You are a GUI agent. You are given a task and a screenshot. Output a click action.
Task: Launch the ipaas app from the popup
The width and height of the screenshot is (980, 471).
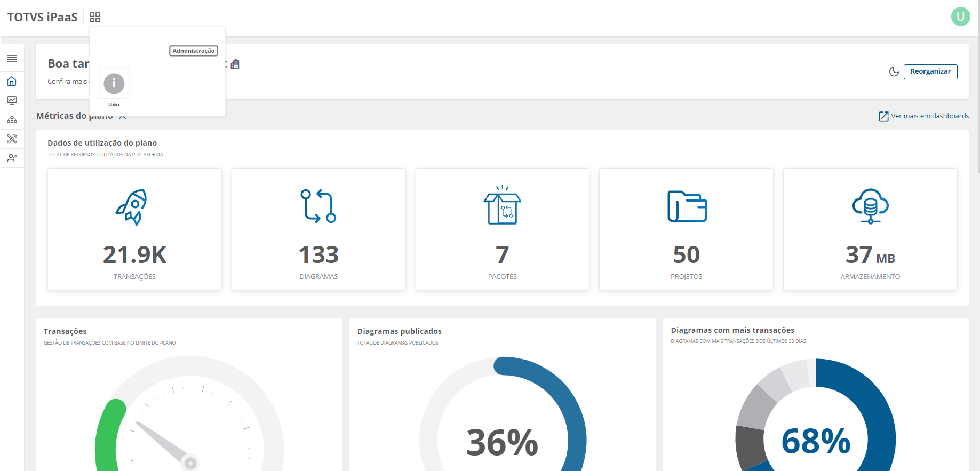coord(114,84)
